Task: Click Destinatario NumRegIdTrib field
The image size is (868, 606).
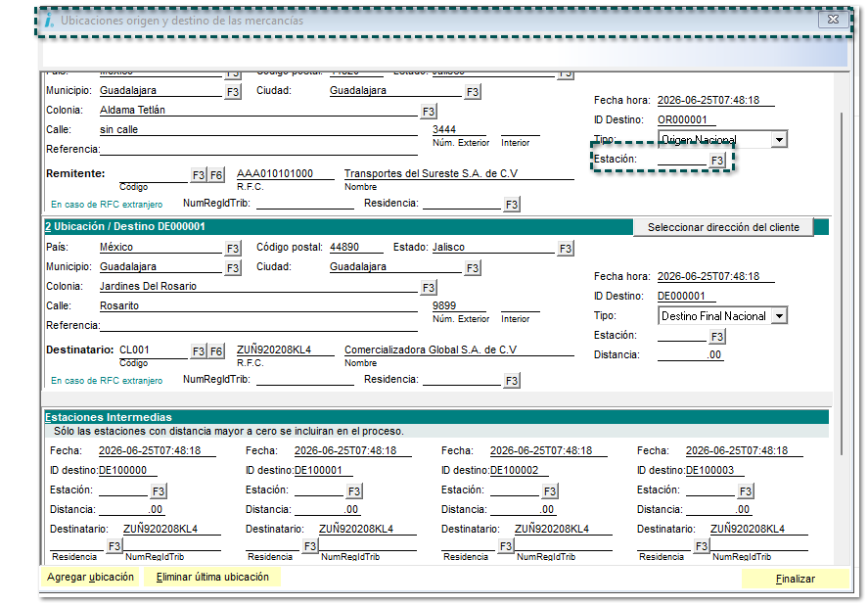Action: pyautogui.click(x=305, y=380)
